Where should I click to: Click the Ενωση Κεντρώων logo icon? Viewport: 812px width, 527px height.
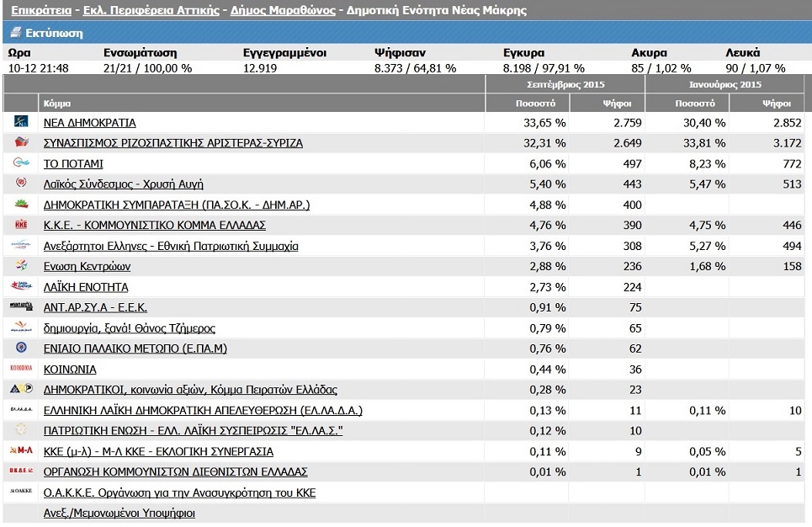pos(22,266)
